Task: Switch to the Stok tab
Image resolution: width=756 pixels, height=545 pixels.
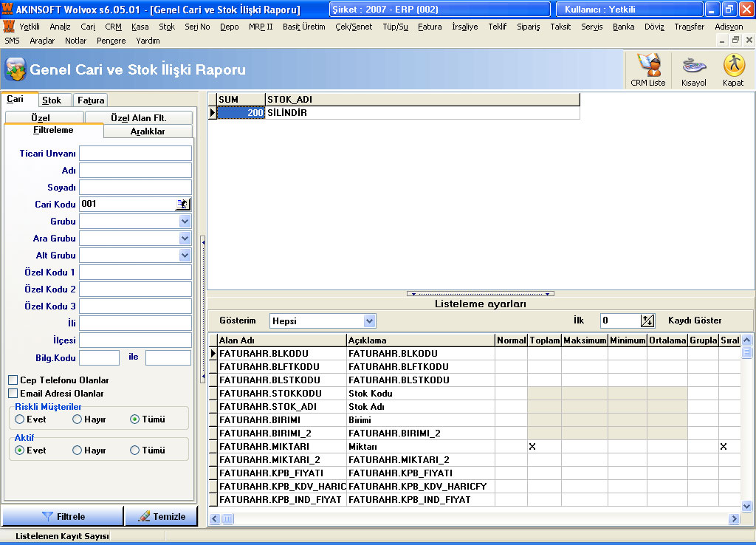Action: 52,100
